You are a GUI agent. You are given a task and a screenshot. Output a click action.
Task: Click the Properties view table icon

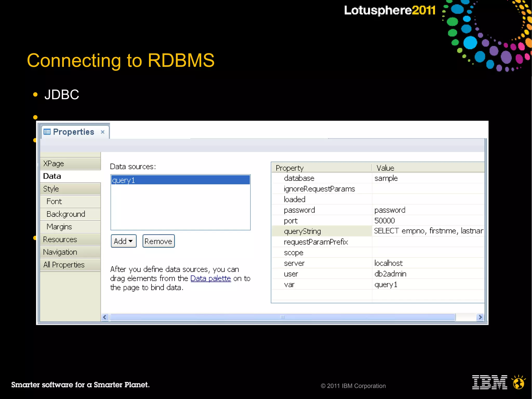(x=47, y=132)
